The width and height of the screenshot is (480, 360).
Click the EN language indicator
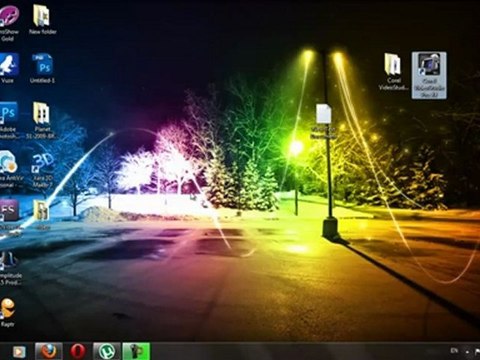454,351
